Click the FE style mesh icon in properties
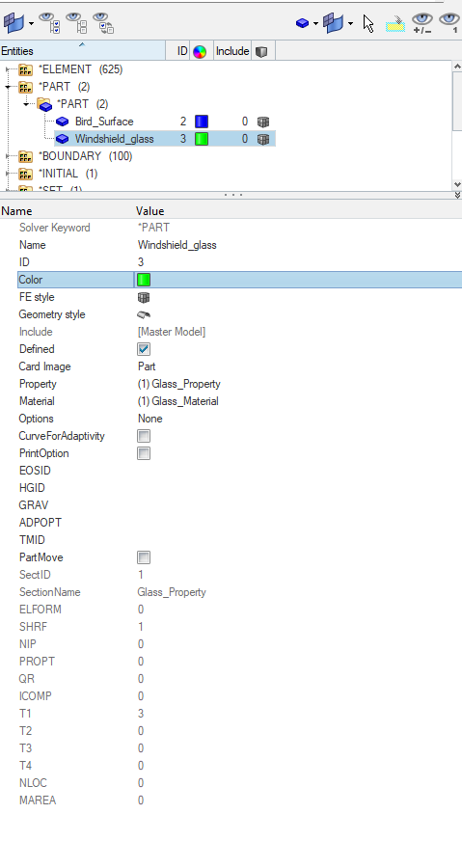462x868 pixels. tap(144, 297)
